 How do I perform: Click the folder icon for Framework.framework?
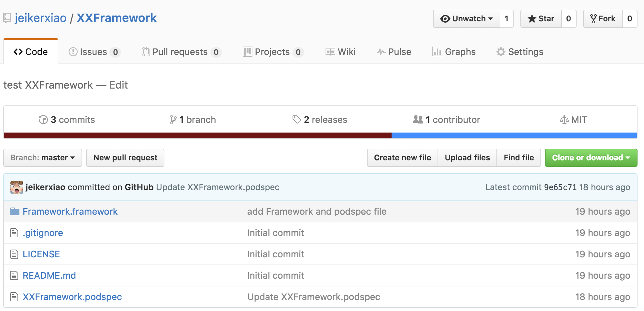pos(15,211)
